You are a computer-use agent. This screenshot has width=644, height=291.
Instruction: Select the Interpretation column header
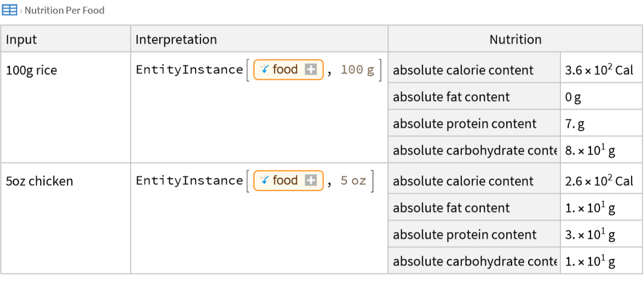pos(176,40)
